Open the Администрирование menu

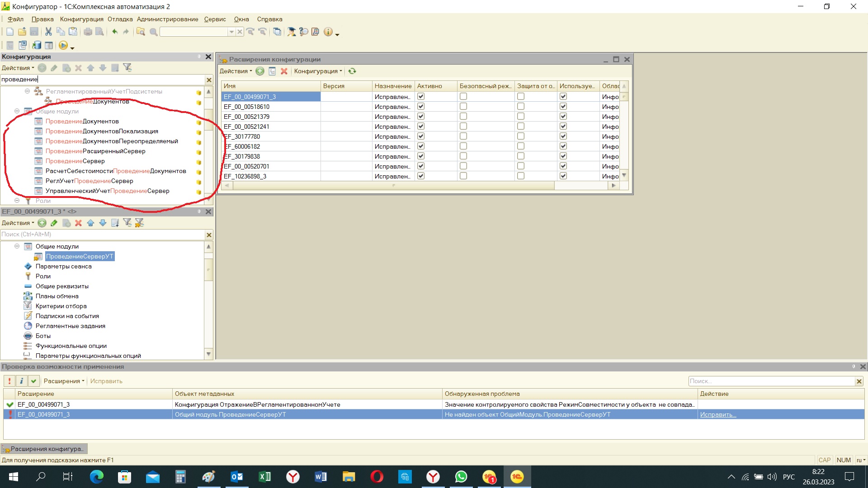[168, 19]
